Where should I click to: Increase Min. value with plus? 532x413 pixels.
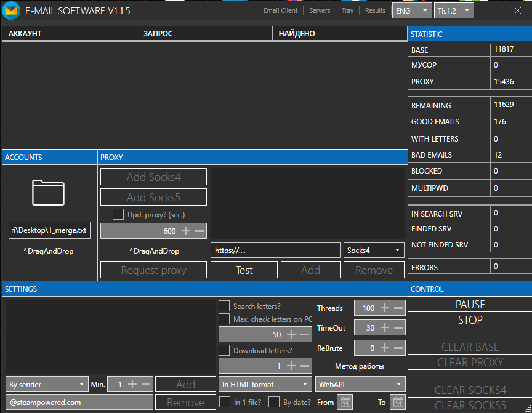click(132, 384)
